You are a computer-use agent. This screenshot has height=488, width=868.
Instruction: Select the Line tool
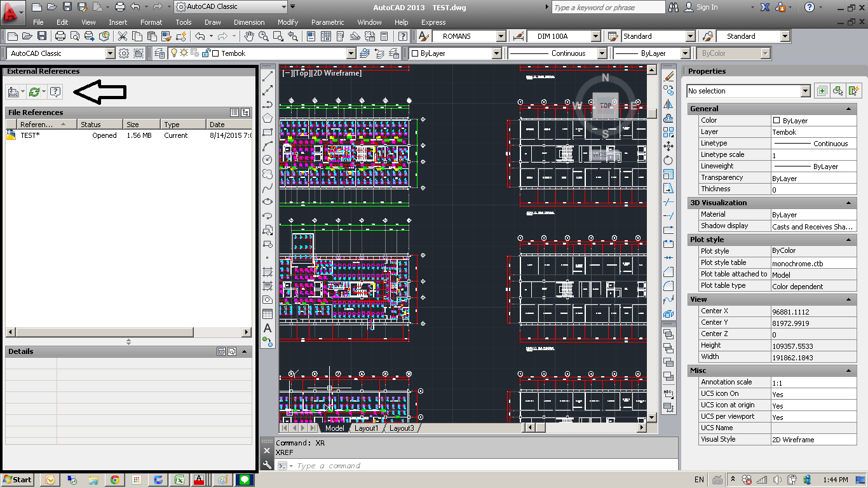268,75
